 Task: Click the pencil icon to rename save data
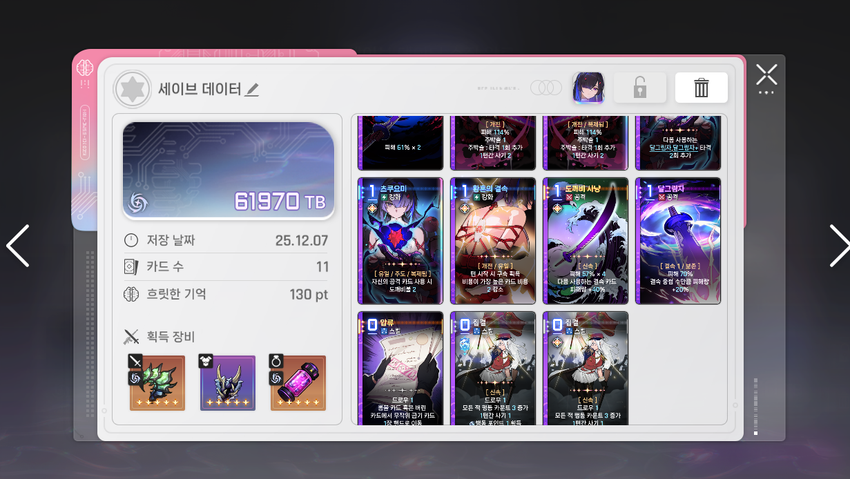[252, 89]
